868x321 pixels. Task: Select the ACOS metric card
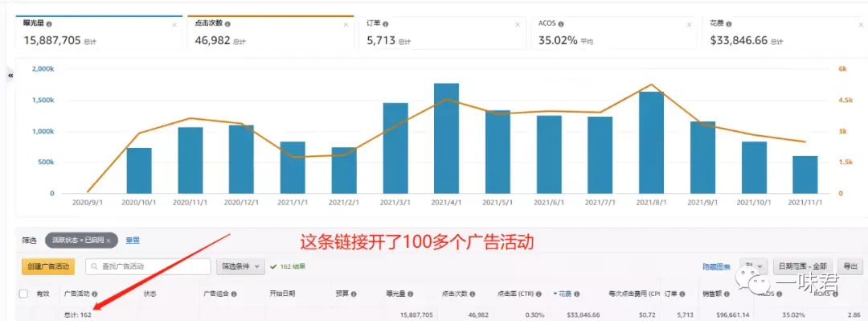coord(615,33)
